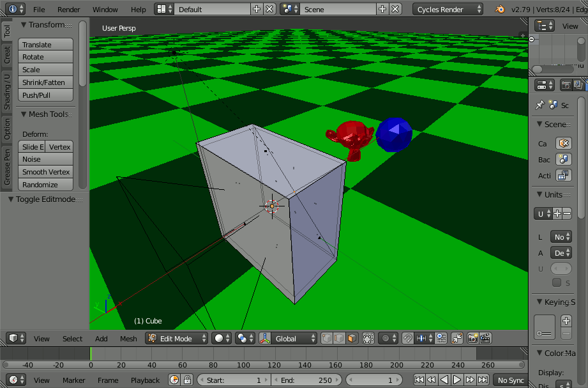Toggle the separate units checkbox
Viewport: 588px width, 388px height.
pyautogui.click(x=557, y=283)
